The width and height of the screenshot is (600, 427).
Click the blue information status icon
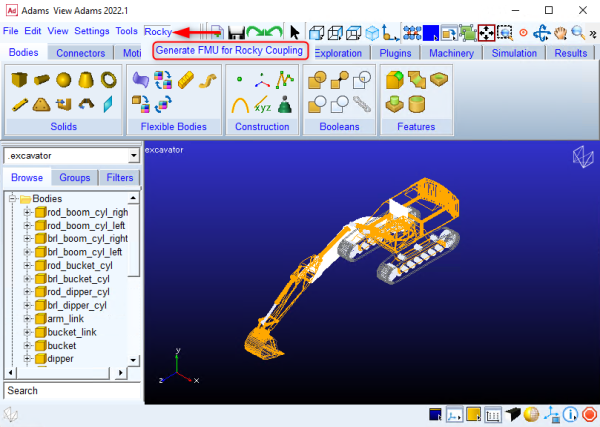tap(570, 414)
